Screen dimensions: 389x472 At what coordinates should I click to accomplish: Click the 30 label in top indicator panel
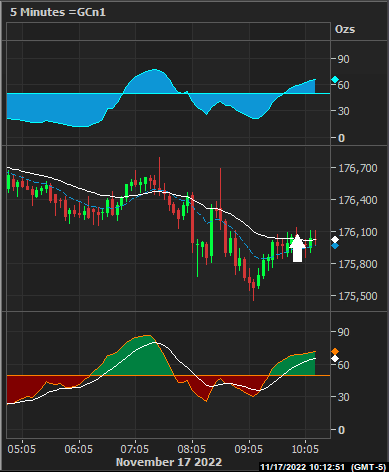[344, 111]
